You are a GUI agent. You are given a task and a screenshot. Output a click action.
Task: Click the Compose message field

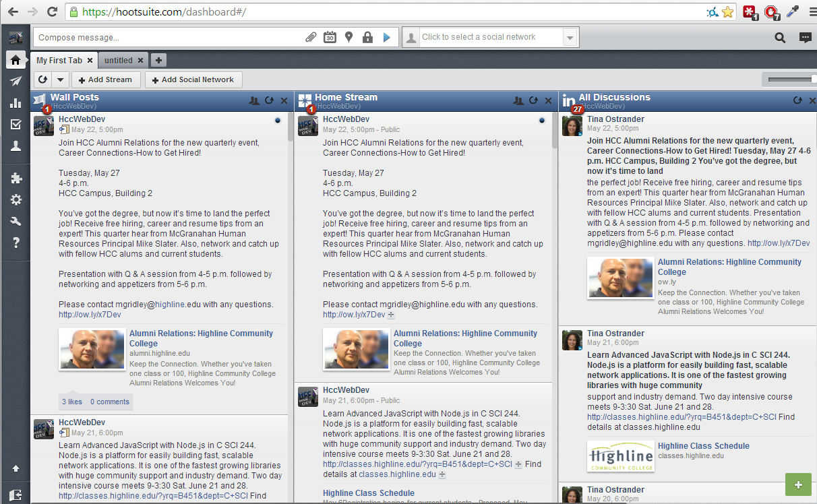[168, 37]
